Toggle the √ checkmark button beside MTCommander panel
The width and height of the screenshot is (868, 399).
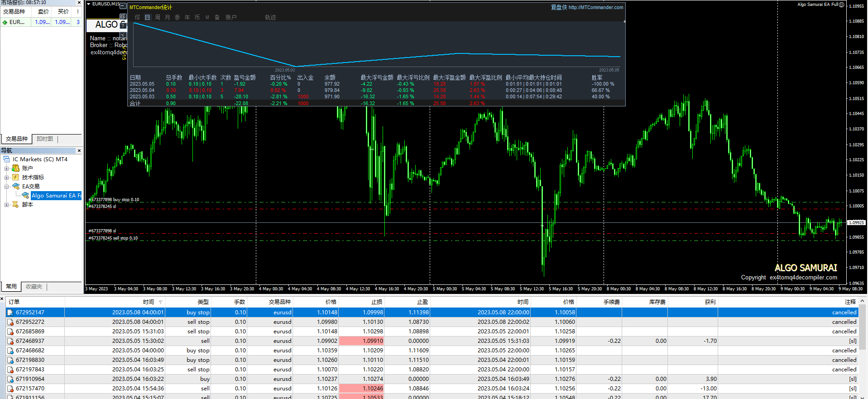pos(123,34)
